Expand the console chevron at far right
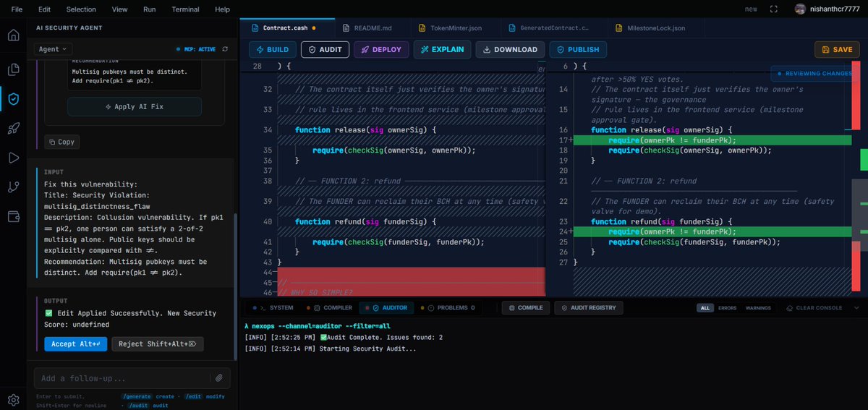 tap(856, 307)
